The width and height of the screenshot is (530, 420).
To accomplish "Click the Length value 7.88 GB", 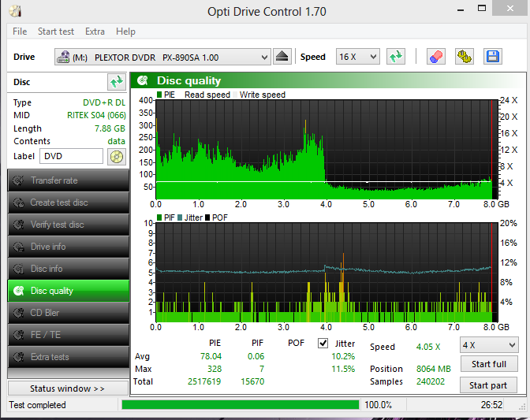I will (x=110, y=128).
